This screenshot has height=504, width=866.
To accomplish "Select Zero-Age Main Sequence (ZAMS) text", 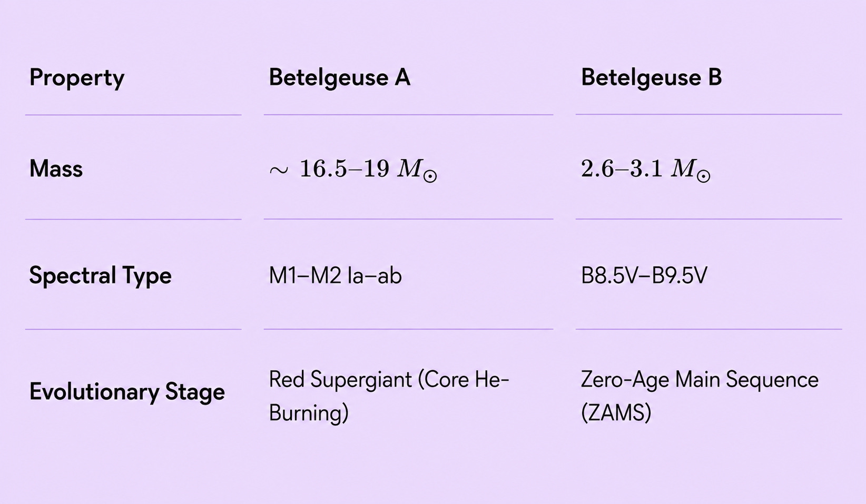I will click(x=700, y=396).
